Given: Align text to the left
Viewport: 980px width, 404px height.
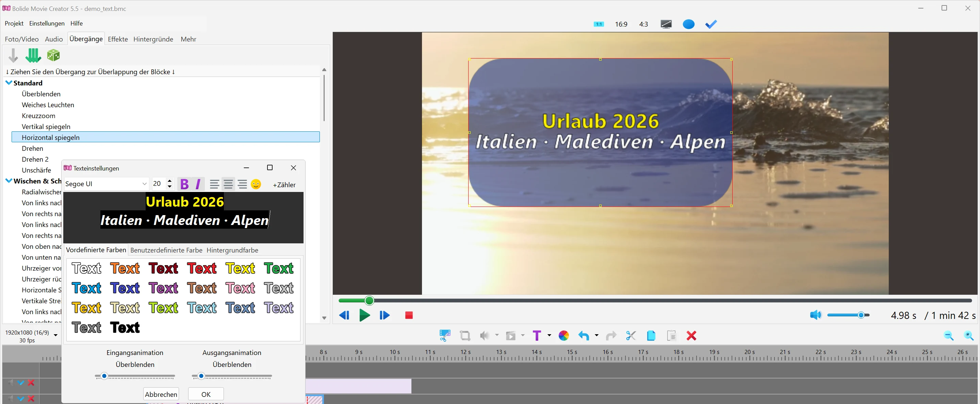Looking at the screenshot, I should (214, 184).
